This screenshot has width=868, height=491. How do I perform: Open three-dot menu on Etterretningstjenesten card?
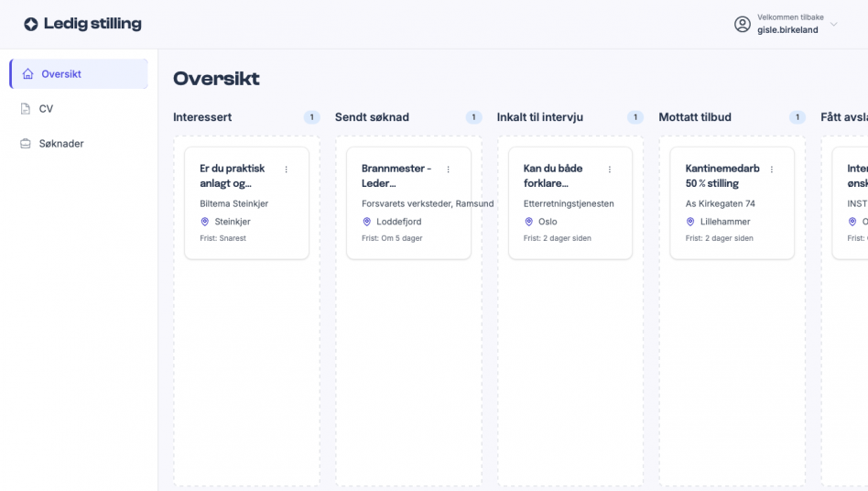(x=610, y=169)
